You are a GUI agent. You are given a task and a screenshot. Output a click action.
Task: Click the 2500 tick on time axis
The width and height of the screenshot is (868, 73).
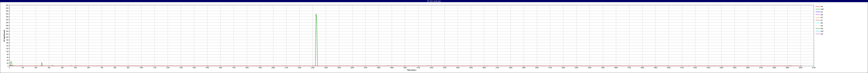[x=339, y=68]
